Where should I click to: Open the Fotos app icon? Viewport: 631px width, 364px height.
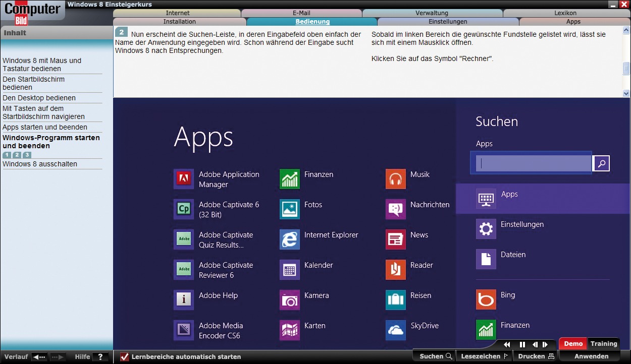click(x=289, y=209)
